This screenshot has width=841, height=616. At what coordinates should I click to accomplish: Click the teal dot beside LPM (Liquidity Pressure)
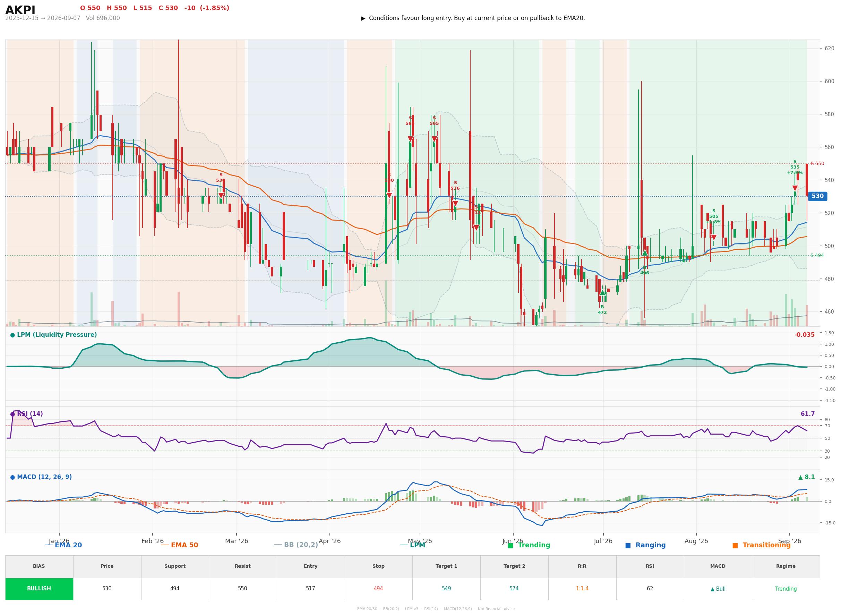pyautogui.click(x=12, y=335)
